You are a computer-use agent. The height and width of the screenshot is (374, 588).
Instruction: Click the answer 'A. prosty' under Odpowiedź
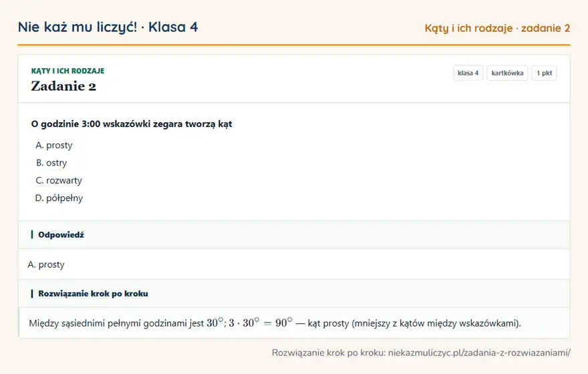[x=46, y=264]
